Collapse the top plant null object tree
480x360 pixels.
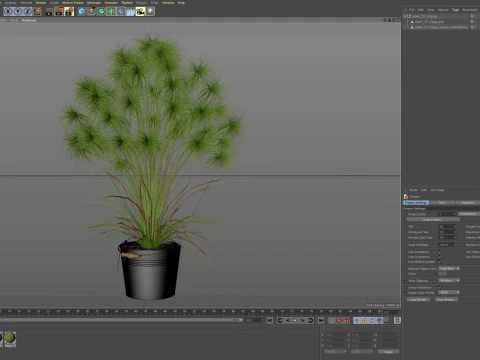[x=405, y=16]
